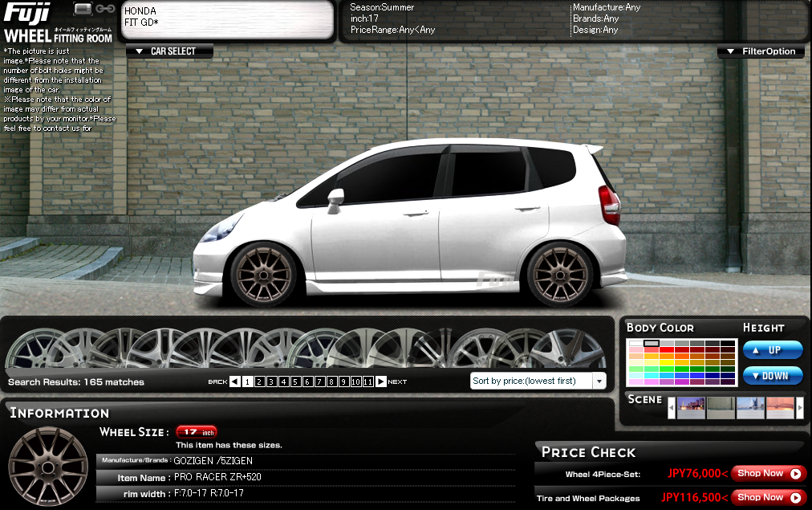Select the night city skyline scene thumbnail
Image resolution: width=812 pixels, height=510 pixels.
(692, 407)
